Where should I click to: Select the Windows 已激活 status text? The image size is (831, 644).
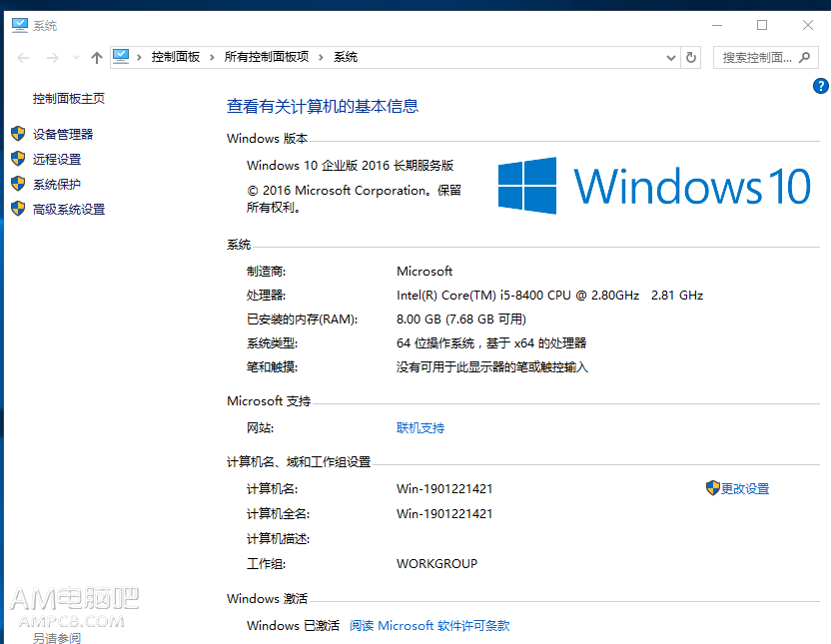coord(293,626)
